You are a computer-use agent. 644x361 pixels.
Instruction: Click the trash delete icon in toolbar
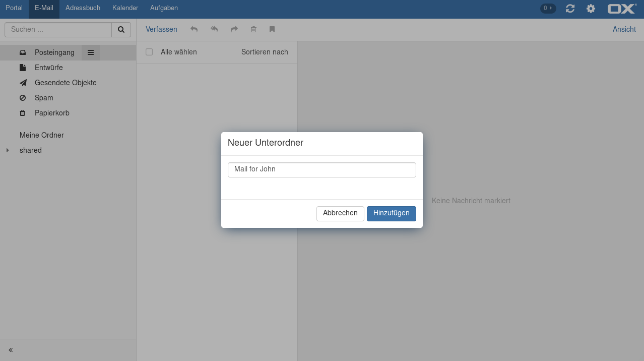253,30
